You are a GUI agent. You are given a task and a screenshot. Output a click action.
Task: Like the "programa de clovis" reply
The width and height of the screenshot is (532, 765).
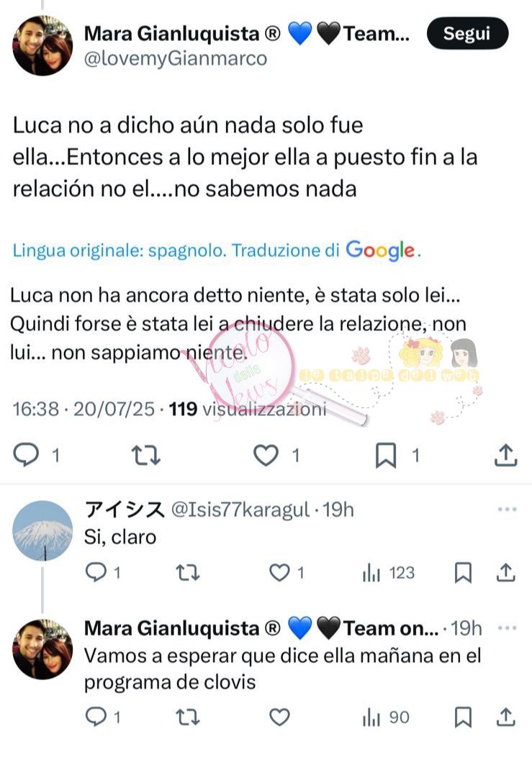(279, 718)
